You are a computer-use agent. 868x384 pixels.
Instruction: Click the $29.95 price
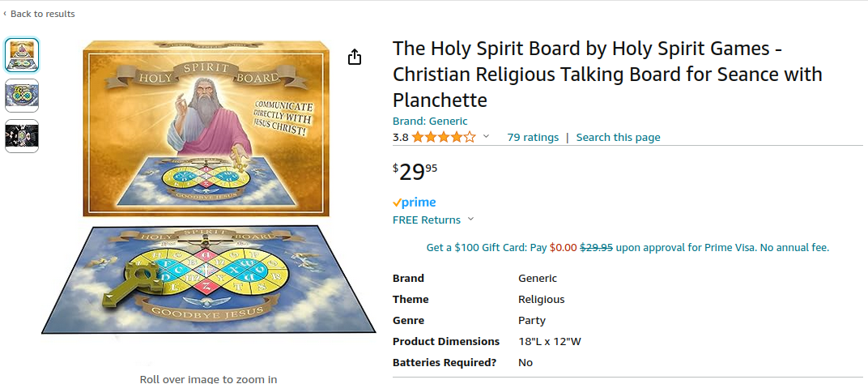pos(415,172)
